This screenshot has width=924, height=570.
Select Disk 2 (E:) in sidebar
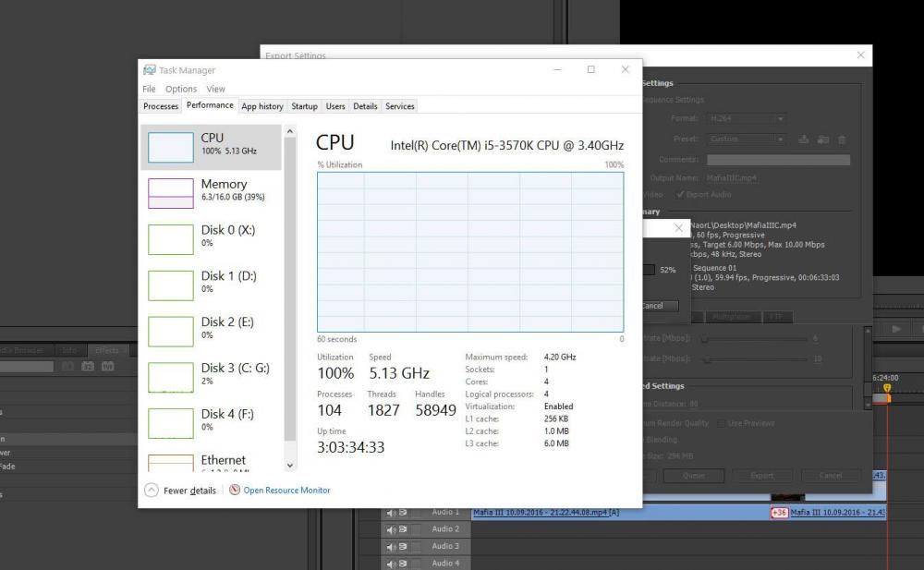click(x=211, y=331)
